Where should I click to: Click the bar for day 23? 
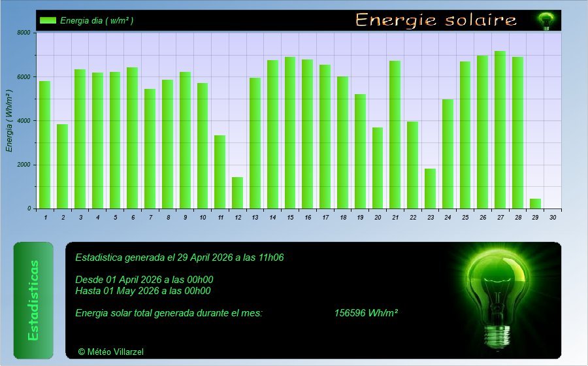(430, 188)
